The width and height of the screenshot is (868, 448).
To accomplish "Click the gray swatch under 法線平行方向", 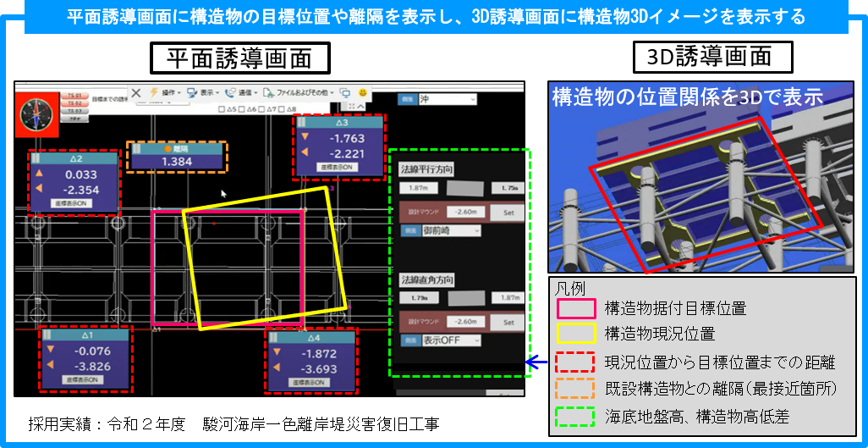I will 464,189.
